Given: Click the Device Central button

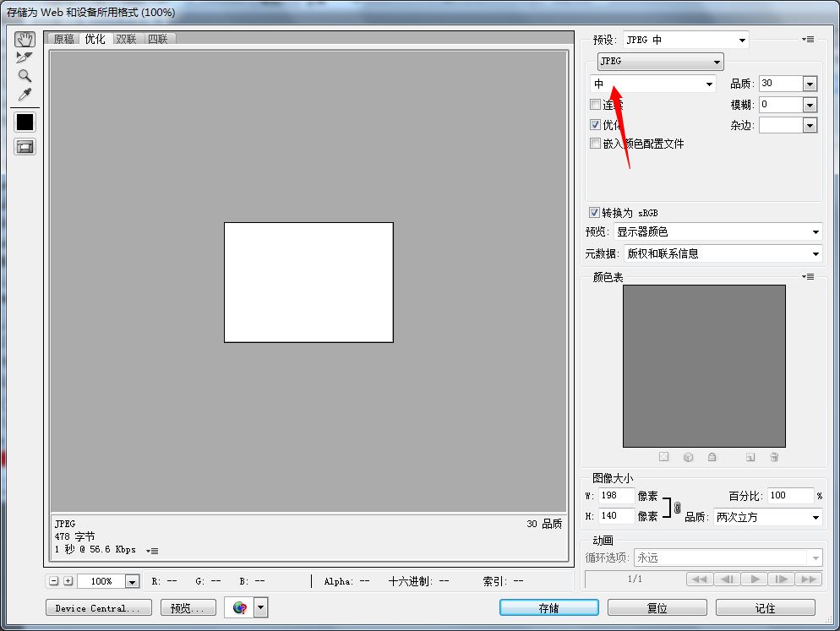Looking at the screenshot, I should (x=98, y=607).
